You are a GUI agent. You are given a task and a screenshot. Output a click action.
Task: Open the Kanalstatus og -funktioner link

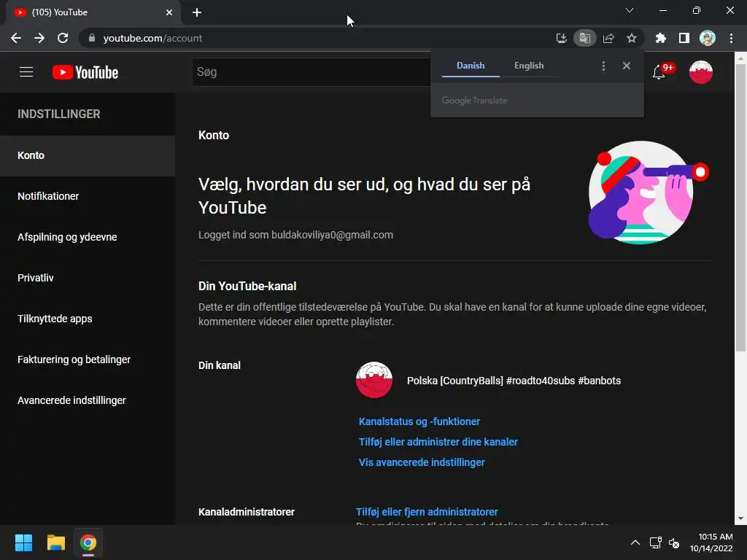point(419,421)
